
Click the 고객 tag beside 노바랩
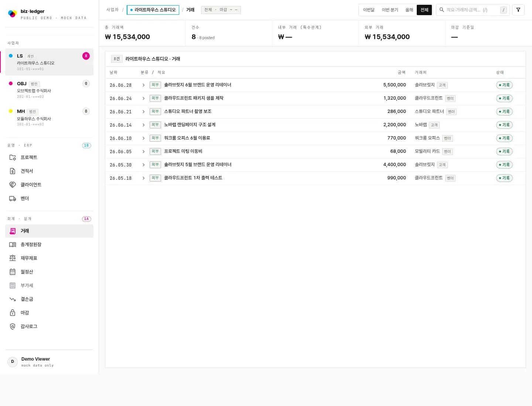pos(434,125)
